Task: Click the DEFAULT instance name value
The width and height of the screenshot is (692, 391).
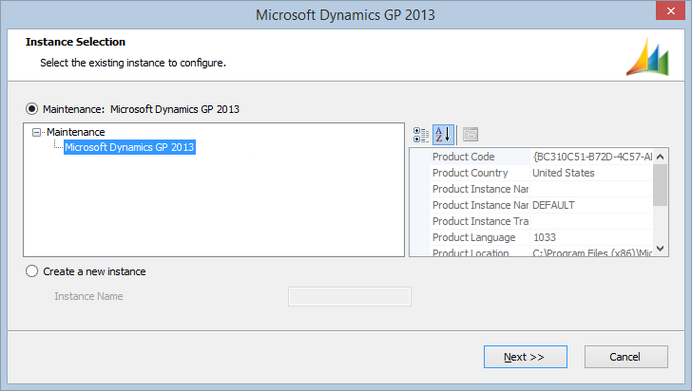Action: 591,205
